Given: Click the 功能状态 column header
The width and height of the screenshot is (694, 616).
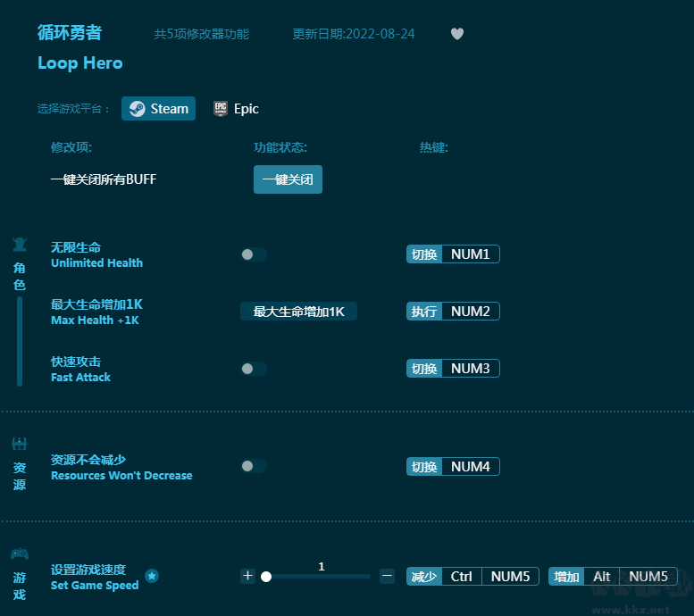Looking at the screenshot, I should tap(280, 147).
